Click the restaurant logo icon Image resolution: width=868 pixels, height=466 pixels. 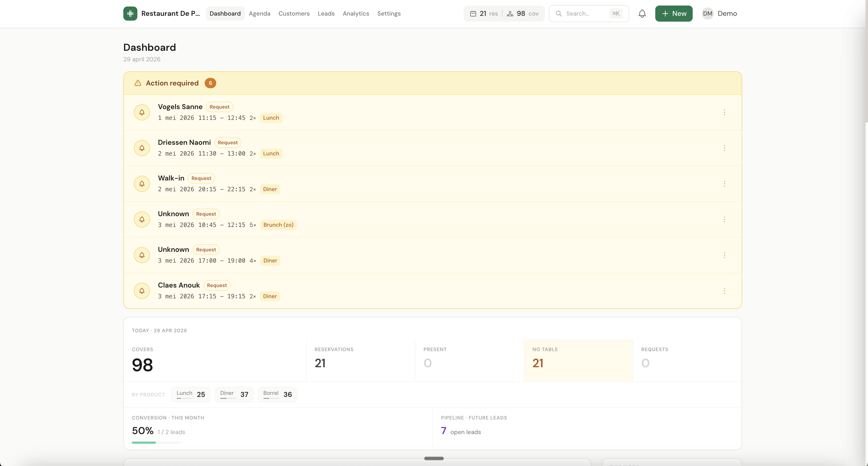coord(130,14)
